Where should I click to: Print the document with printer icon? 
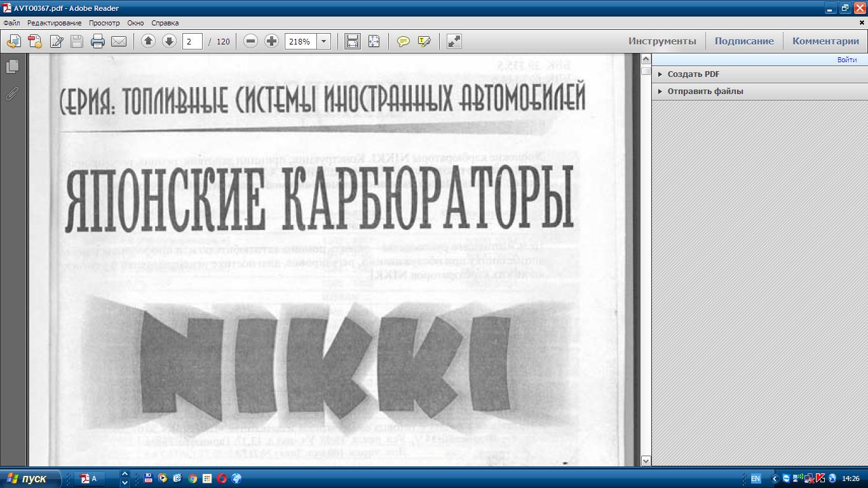point(98,41)
